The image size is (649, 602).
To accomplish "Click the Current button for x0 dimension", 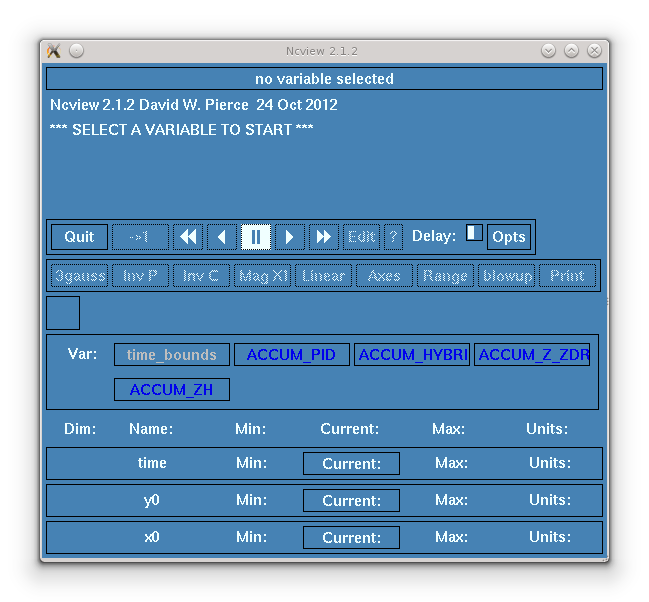I will 351,538.
